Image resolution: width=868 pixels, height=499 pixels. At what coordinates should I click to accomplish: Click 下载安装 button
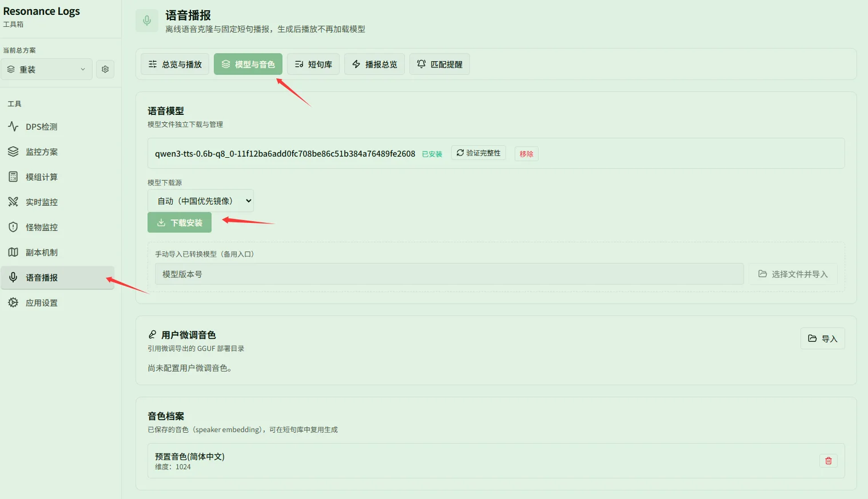click(180, 222)
